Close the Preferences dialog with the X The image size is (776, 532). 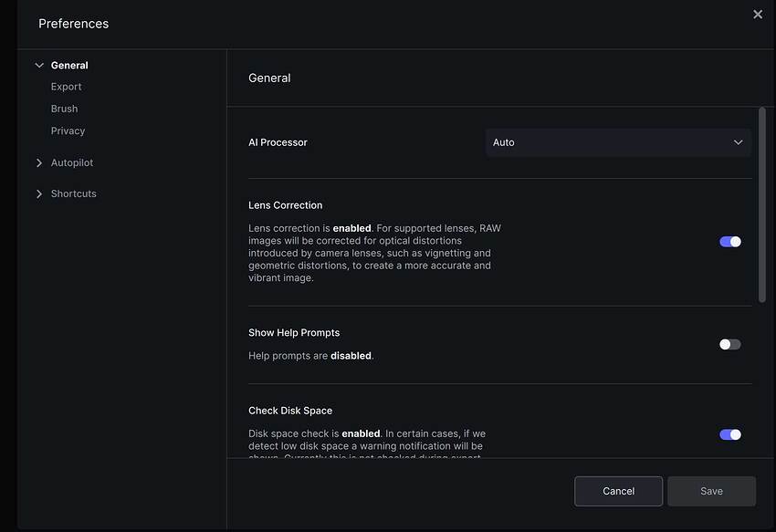pyautogui.click(x=757, y=15)
